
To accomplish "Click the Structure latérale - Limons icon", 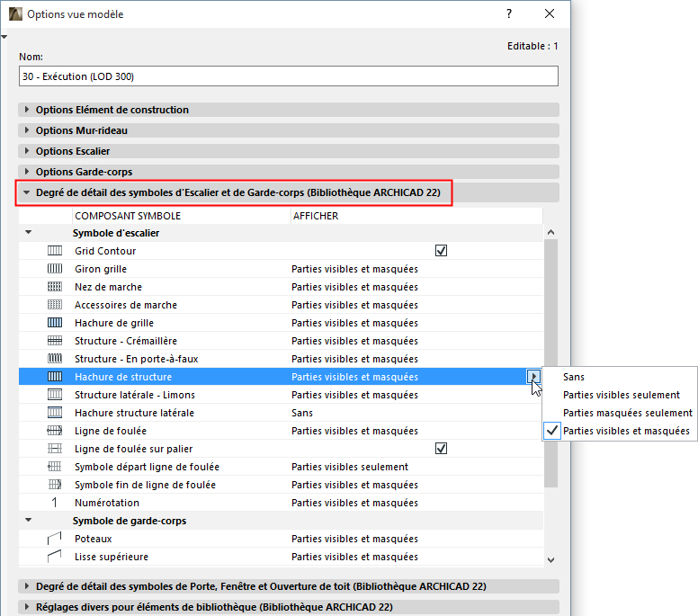I will click(x=55, y=395).
